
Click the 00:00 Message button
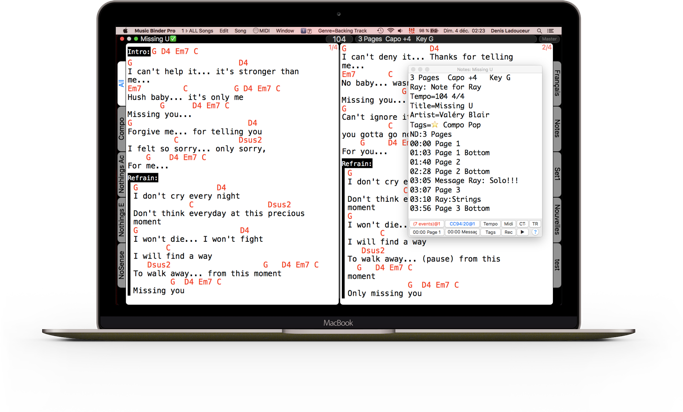(x=462, y=232)
